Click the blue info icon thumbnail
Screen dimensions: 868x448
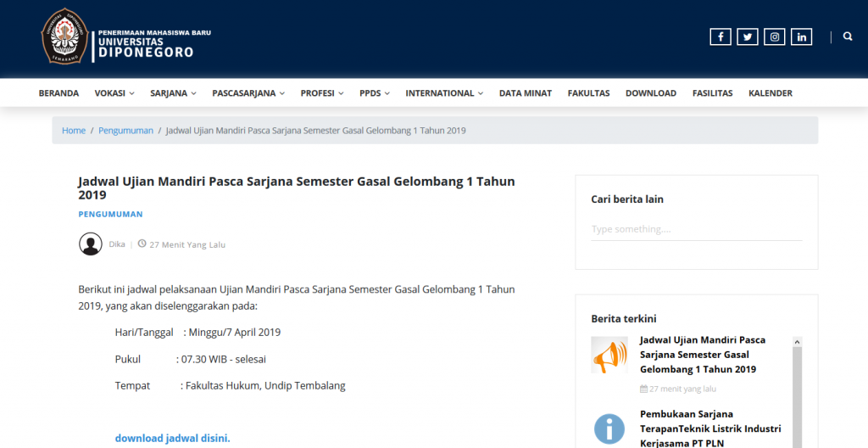point(609,428)
